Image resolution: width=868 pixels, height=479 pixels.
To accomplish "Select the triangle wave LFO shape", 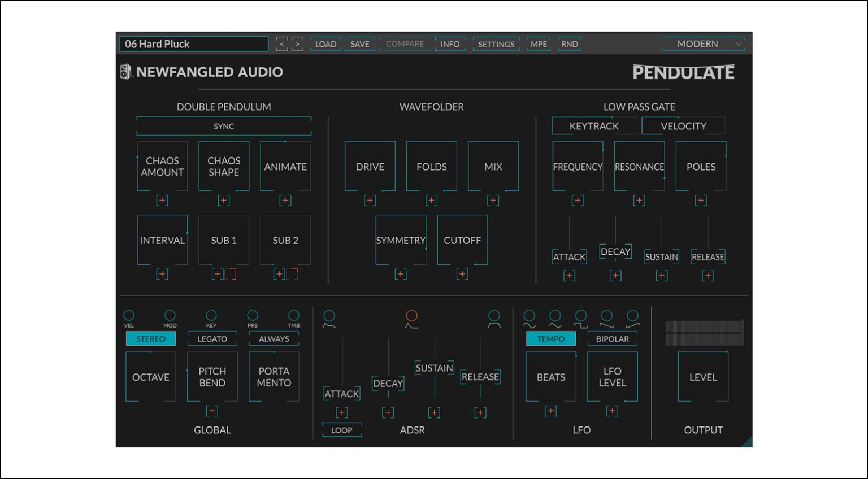I will pyautogui.click(x=554, y=316).
